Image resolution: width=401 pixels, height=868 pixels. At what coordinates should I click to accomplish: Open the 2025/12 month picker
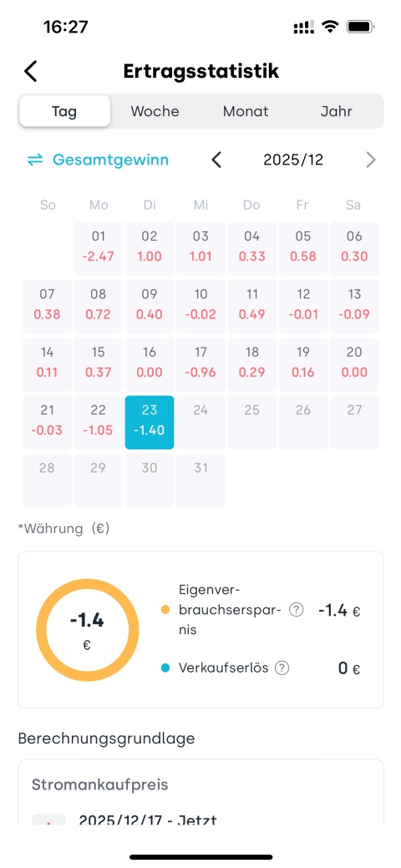pos(293,160)
